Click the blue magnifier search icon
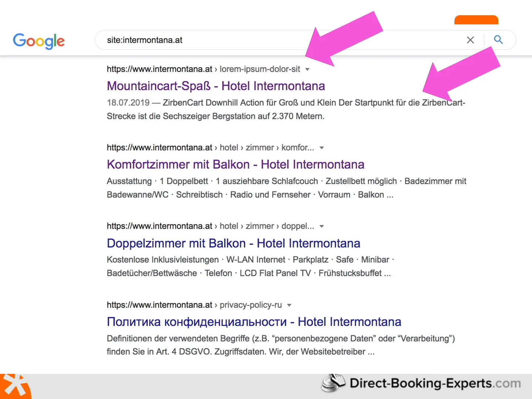Screen dimensions: 532x399 point(498,40)
